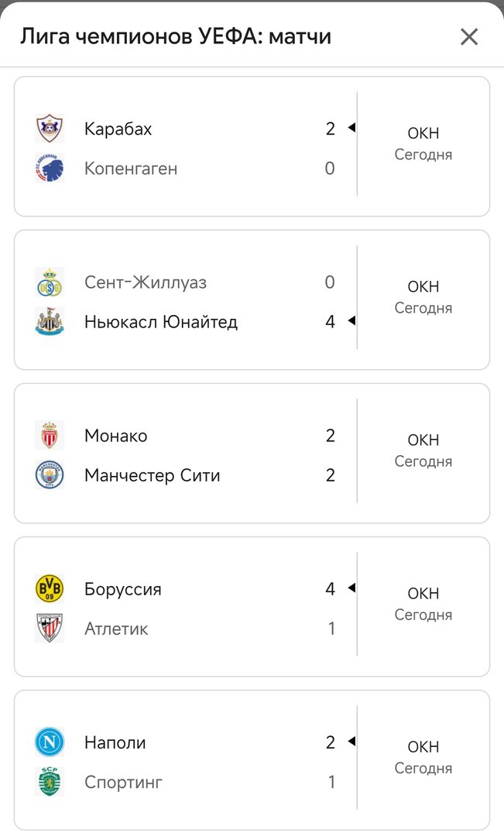Select the Манчестер Сити team name
Screen dimensions: 504x836
[x=152, y=475]
